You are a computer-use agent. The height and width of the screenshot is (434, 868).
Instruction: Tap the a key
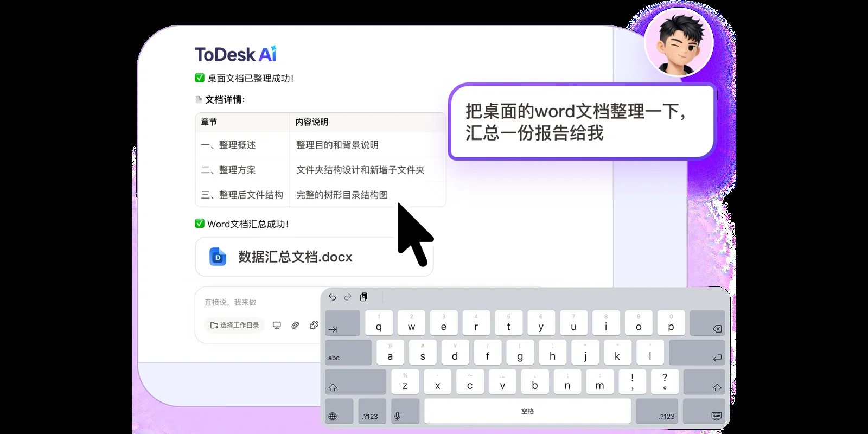click(x=390, y=353)
